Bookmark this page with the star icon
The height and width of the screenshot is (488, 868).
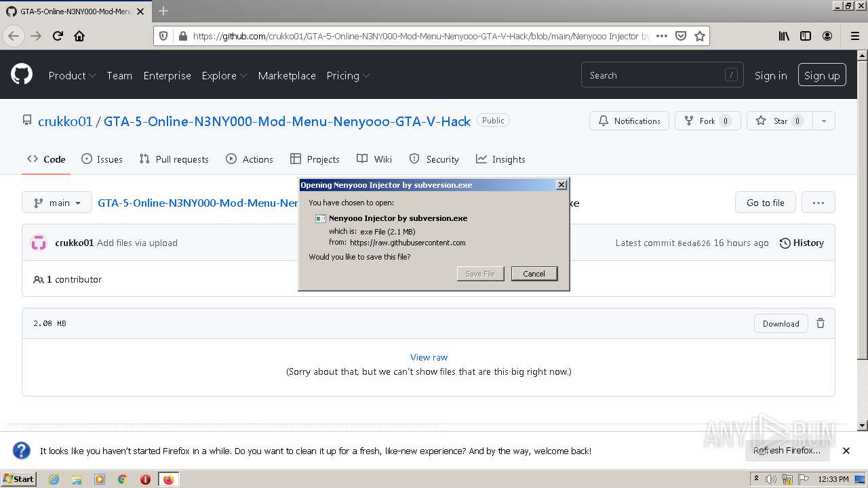coord(700,36)
